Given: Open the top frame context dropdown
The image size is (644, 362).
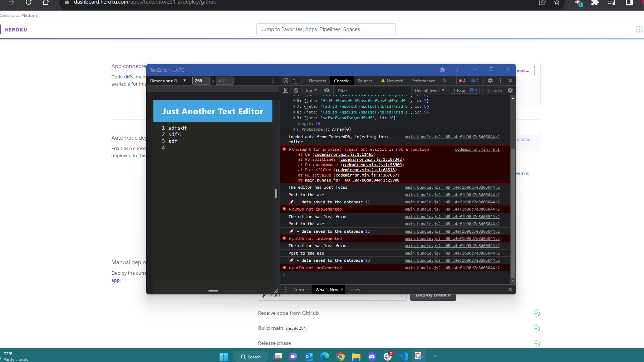Looking at the screenshot, I should pos(310,90).
